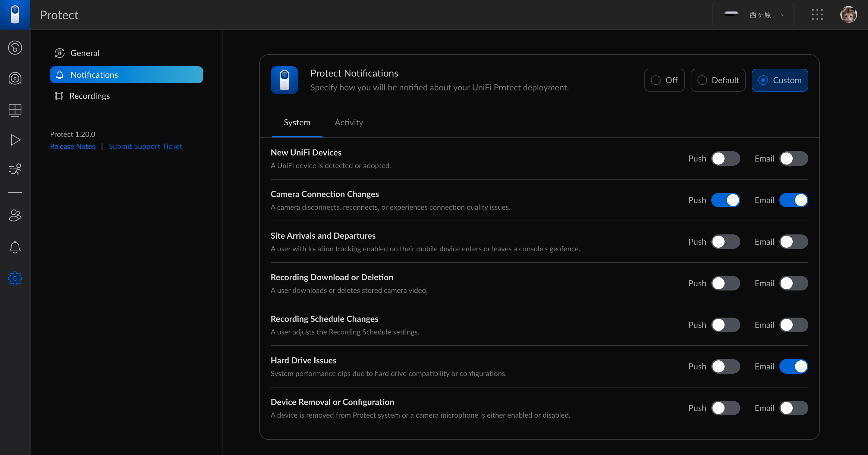Click the Protect Notifications title
The width and height of the screenshot is (868, 455).
tap(354, 73)
